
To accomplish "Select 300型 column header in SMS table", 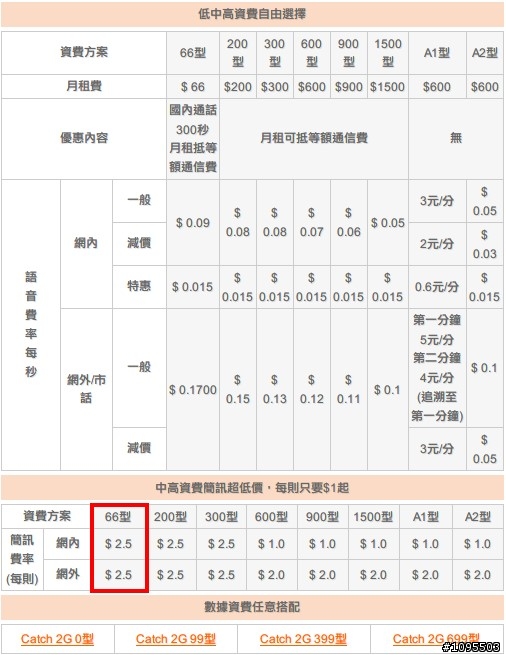I will [221, 517].
